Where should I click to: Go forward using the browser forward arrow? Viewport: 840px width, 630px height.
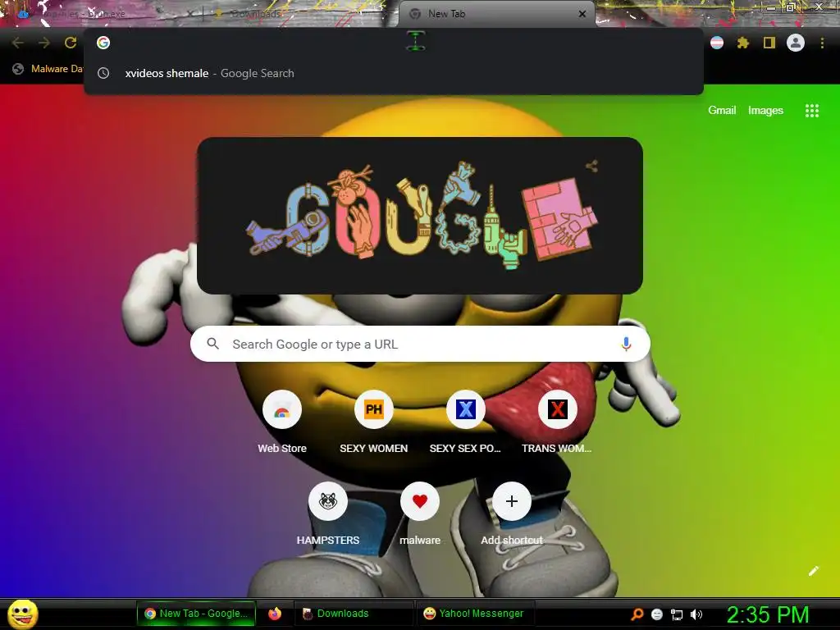pyautogui.click(x=44, y=43)
